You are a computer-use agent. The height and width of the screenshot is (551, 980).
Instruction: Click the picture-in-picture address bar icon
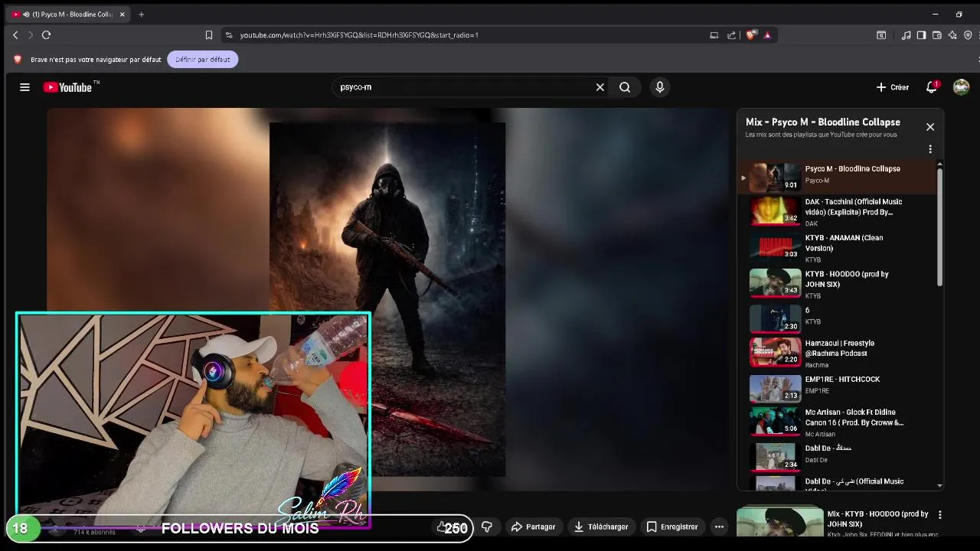714,35
